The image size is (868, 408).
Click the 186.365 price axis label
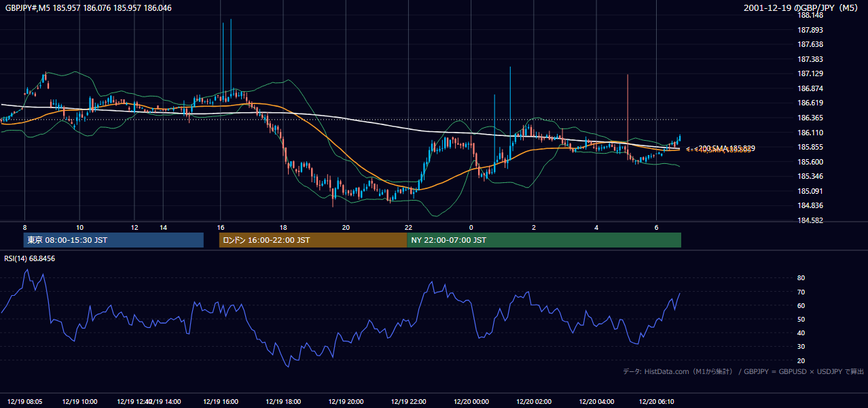pyautogui.click(x=810, y=118)
